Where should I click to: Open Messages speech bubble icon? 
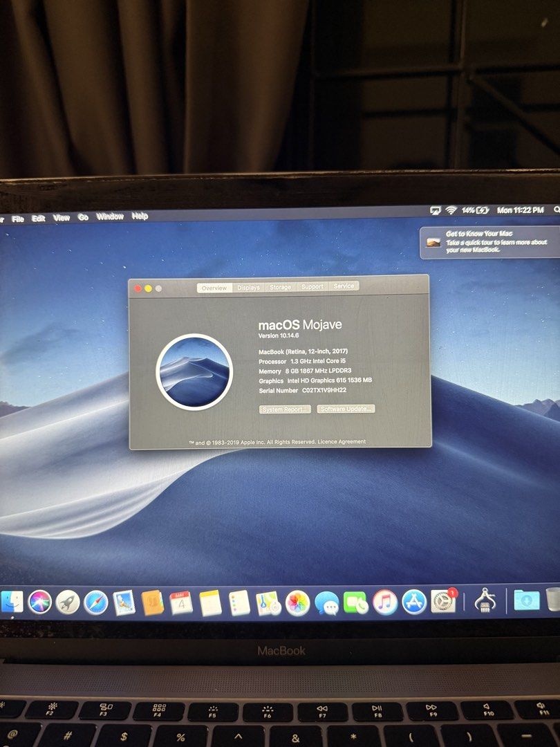point(326,603)
